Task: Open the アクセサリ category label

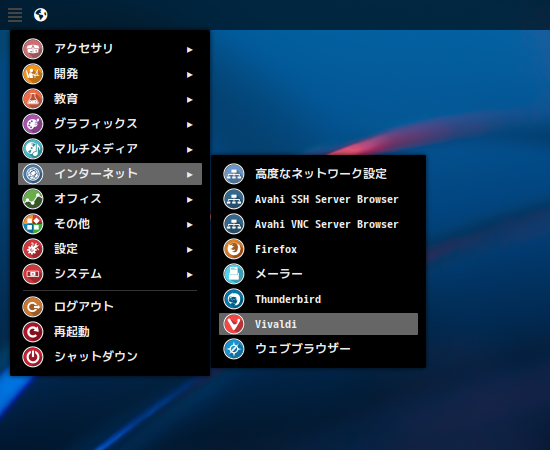Action: [84, 48]
